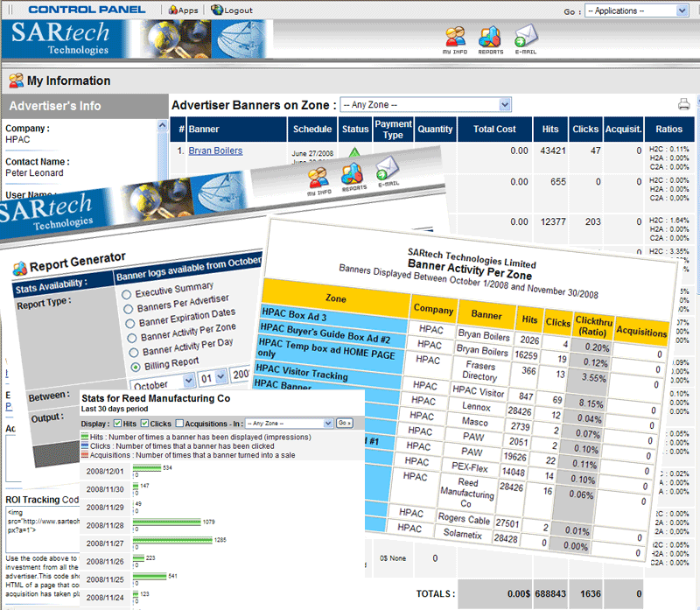
Task: Choose Banner Expiration Dates report type
Action: 129,323
